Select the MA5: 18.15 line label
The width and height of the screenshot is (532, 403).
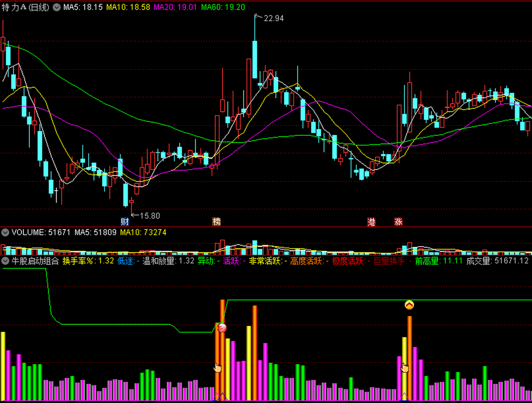tap(83, 7)
